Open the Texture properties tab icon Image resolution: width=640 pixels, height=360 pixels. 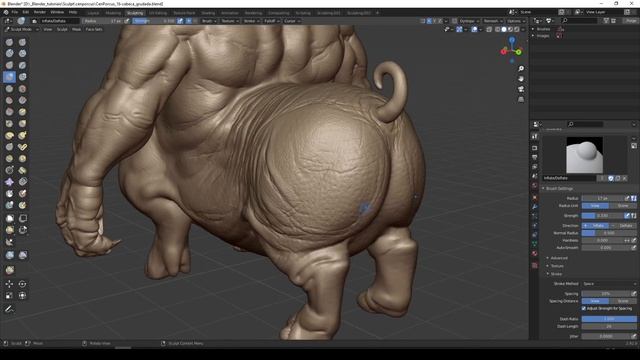click(535, 265)
